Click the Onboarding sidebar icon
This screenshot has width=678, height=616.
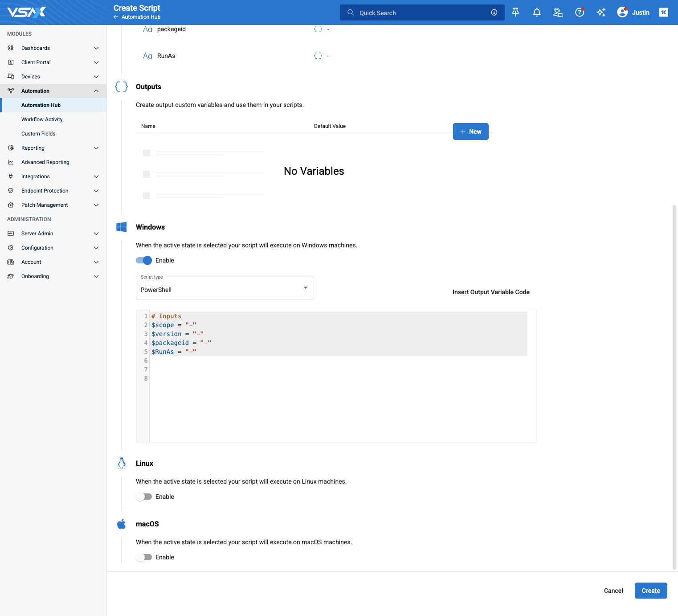coord(11,276)
